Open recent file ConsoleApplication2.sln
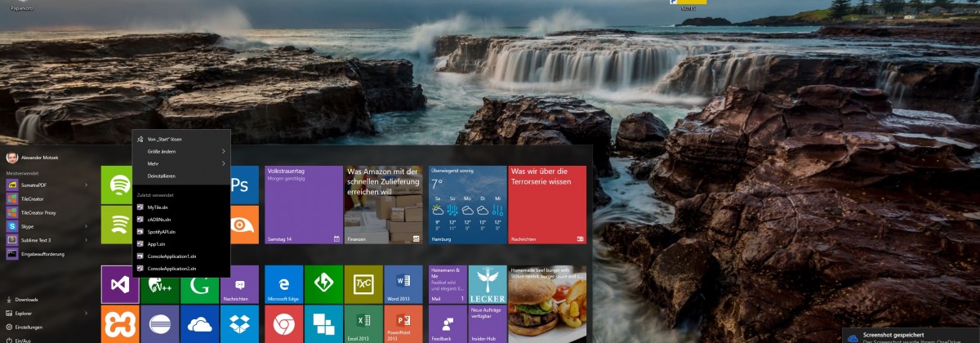Viewport: 980px width, 343px height. click(181, 268)
